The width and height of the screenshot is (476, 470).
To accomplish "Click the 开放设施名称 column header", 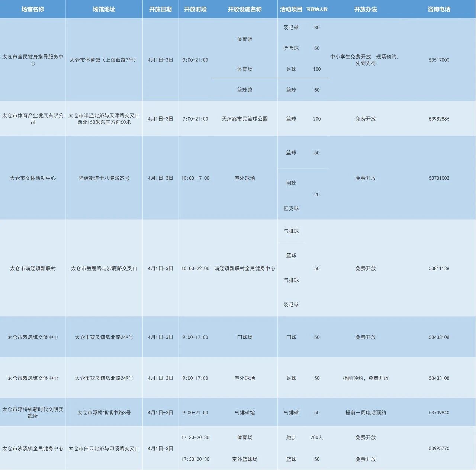I will click(245, 9).
